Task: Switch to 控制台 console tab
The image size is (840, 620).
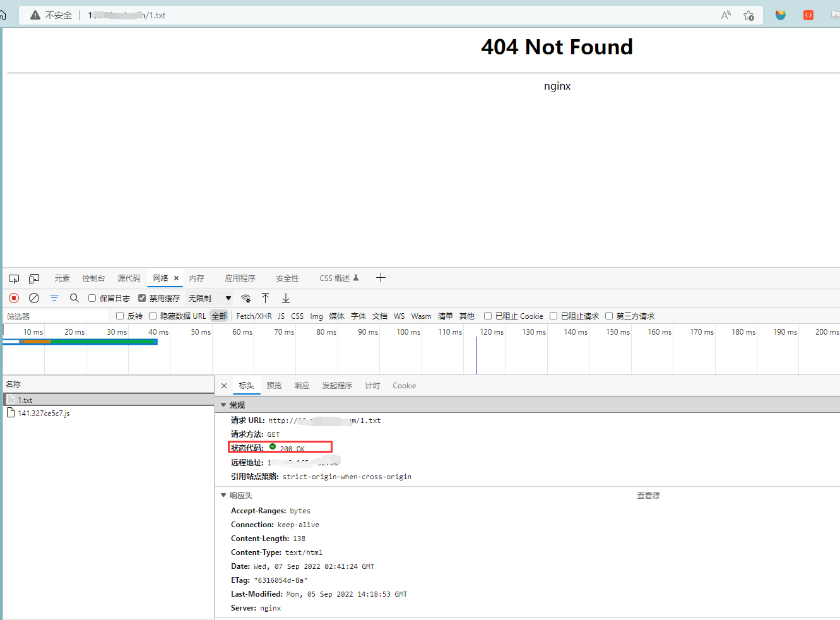Action: pos(93,278)
